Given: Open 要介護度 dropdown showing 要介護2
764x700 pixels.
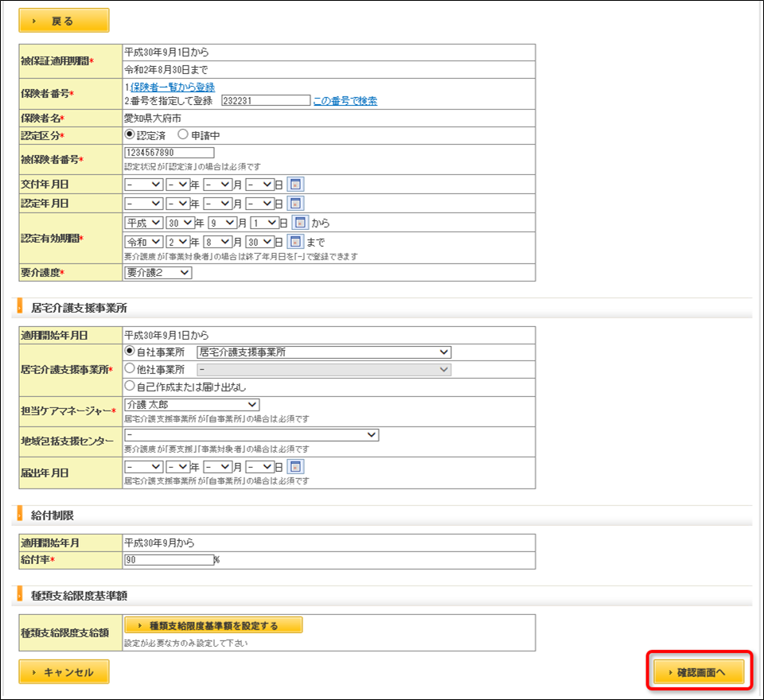Looking at the screenshot, I should pyautogui.click(x=158, y=273).
